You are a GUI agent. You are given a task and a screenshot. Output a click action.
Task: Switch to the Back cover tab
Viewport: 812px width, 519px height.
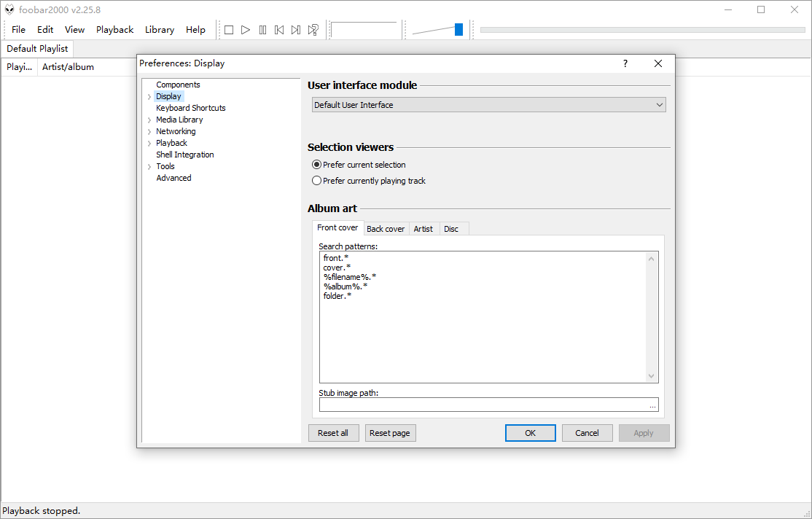click(386, 229)
